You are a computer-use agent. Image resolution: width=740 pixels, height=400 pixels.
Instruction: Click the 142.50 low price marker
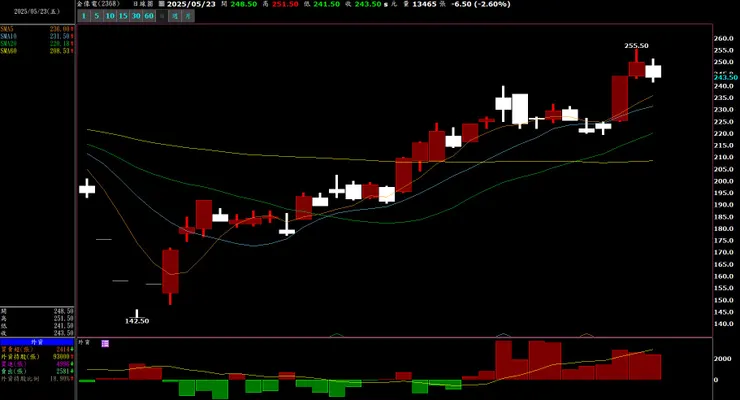[137, 321]
